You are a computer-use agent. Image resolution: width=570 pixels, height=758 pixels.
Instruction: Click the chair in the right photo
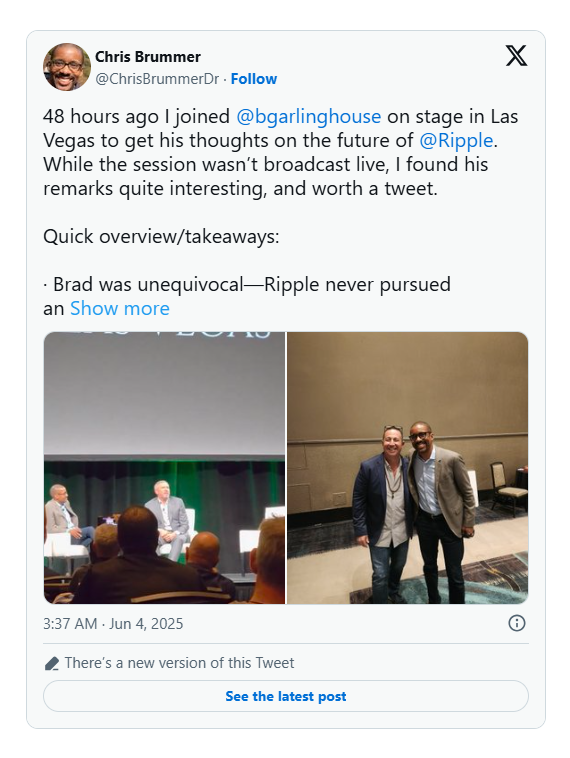coord(508,486)
